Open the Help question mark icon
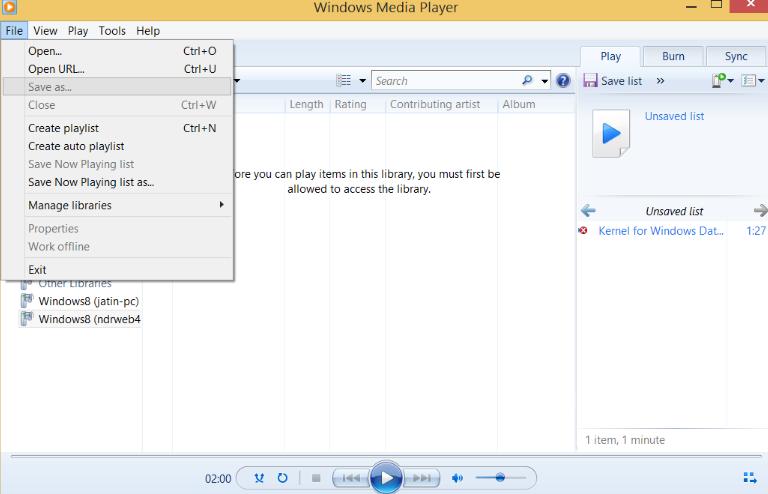This screenshot has height=494, width=768. click(563, 80)
